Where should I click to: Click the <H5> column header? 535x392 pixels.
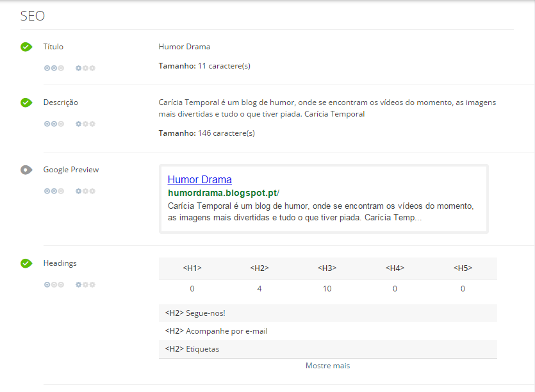coord(463,268)
